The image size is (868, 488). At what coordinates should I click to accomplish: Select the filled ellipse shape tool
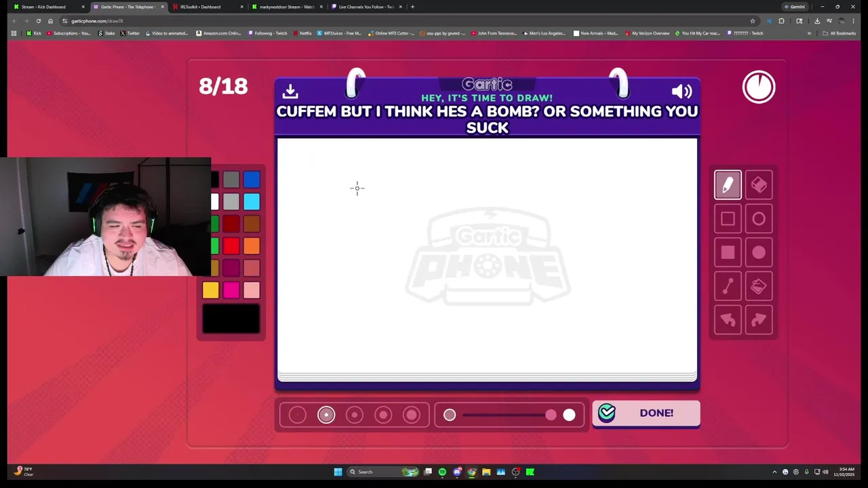[759, 253]
